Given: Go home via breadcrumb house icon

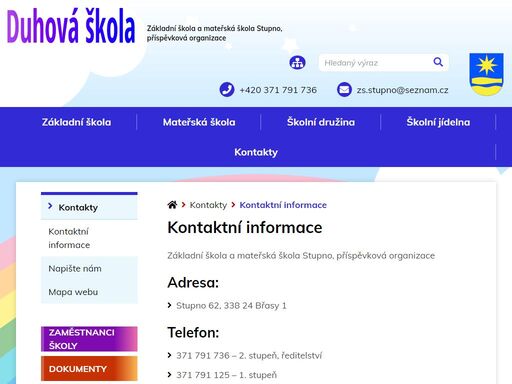Looking at the screenshot, I should (172, 205).
